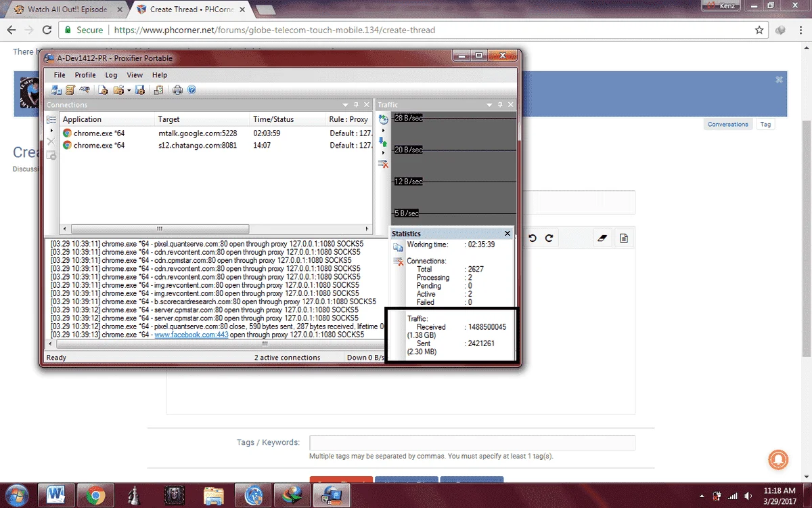Open Traffic panel dropdown menu arrow
This screenshot has height=508, width=812.
(489, 105)
